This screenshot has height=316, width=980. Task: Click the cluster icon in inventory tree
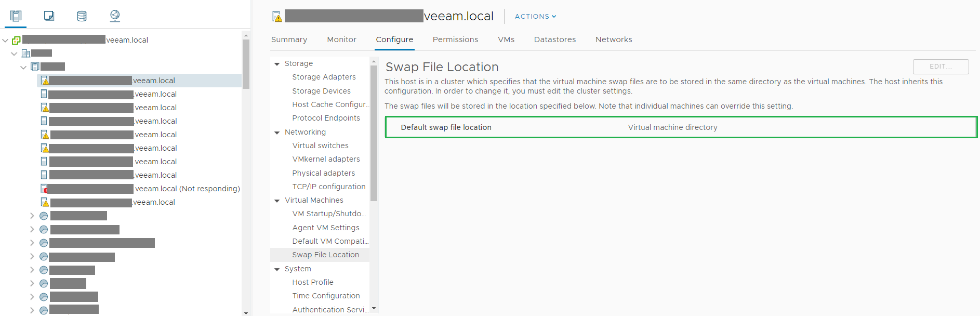(35, 67)
